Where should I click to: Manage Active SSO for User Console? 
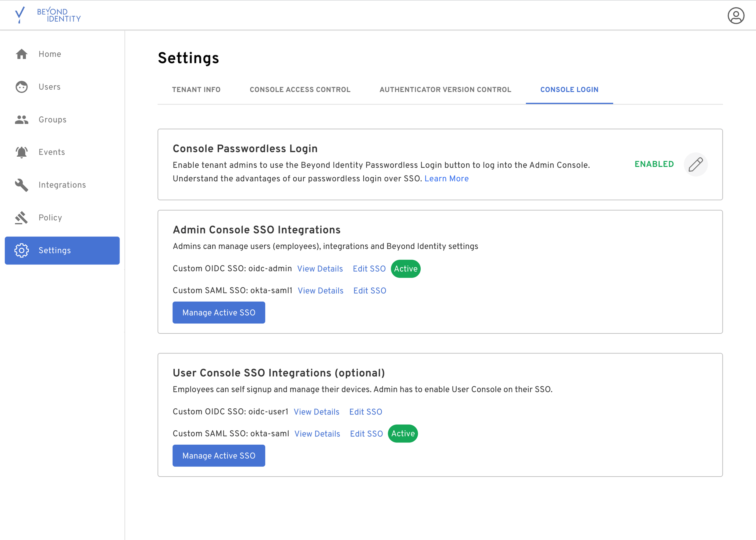pos(219,456)
